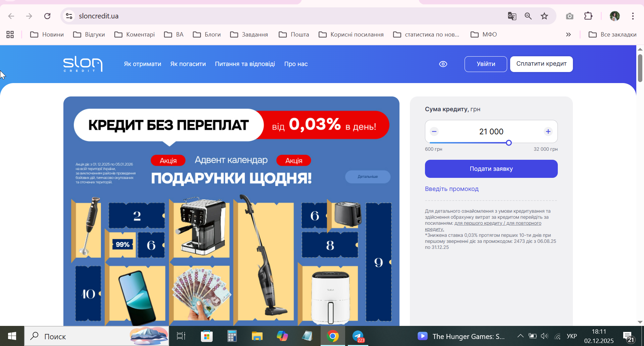Open the Коментарі bookmarks folder
Image resolution: width=644 pixels, height=346 pixels.
pos(135,34)
